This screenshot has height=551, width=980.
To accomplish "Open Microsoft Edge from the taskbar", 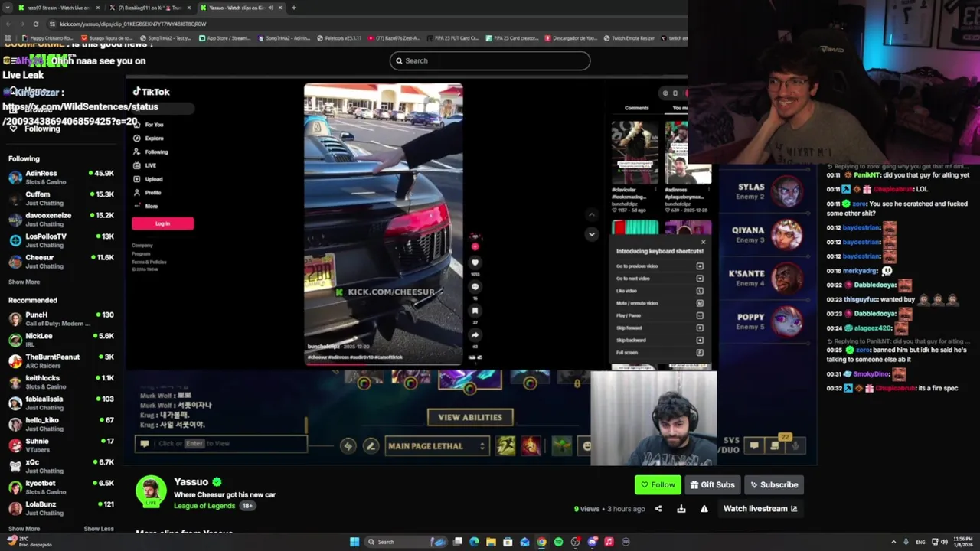I will [x=474, y=542].
